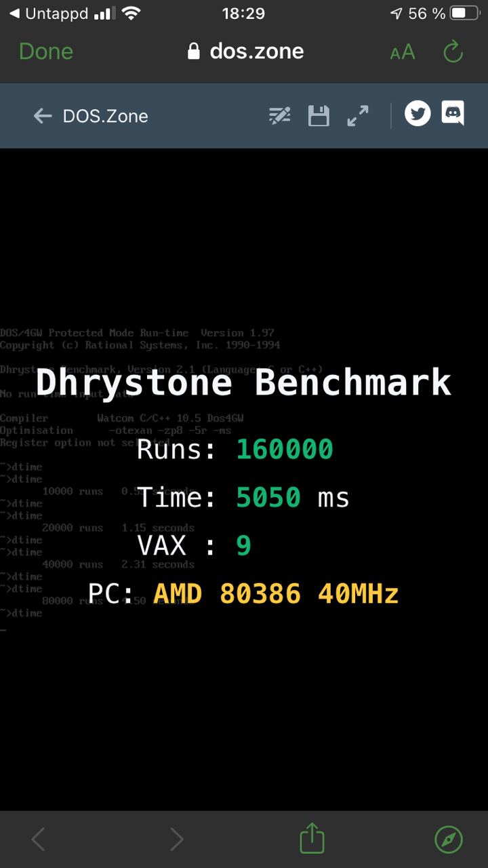The height and width of the screenshot is (868, 488).
Task: Navigate forward with browser forward chevron
Action: coord(176,840)
